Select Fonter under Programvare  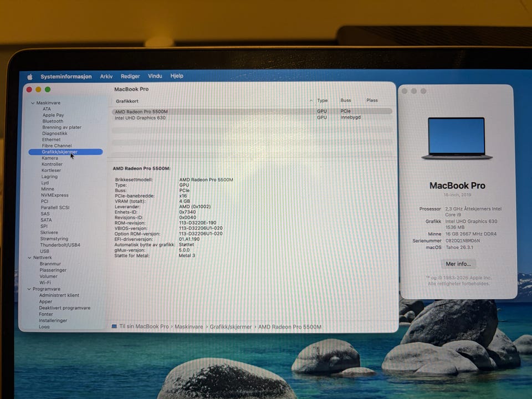[x=46, y=314]
